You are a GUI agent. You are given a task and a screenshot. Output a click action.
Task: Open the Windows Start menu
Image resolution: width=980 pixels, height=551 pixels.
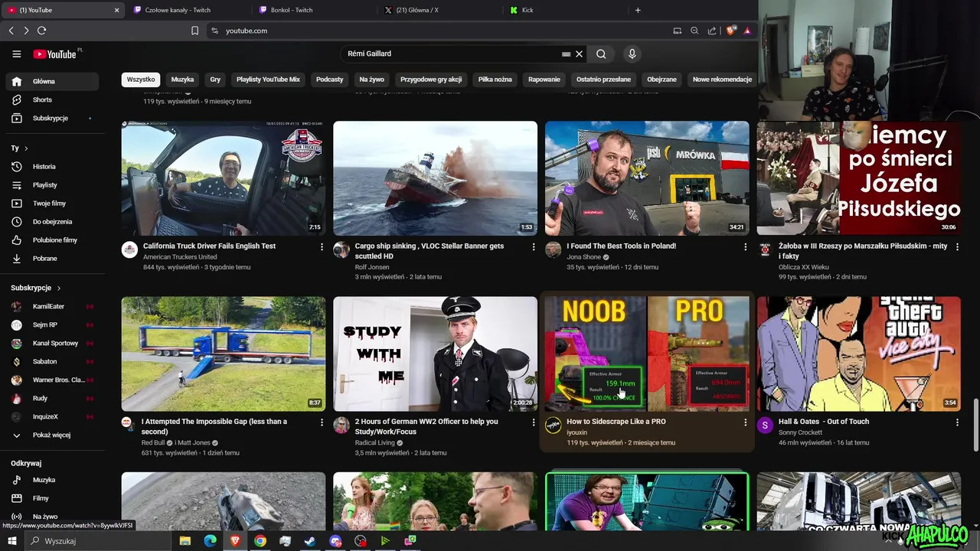11,541
